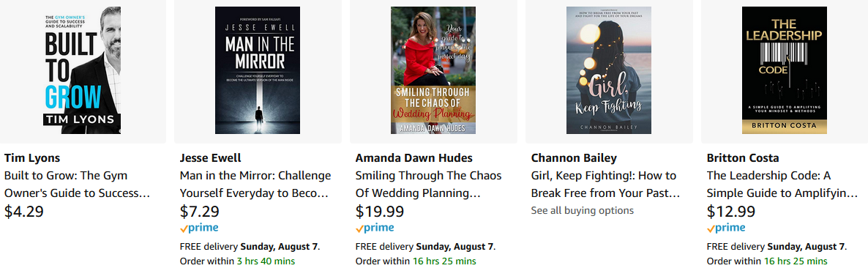Viewport: 868px width, 279px height.
Task: Click author name Channon Bailey
Action: point(574,158)
